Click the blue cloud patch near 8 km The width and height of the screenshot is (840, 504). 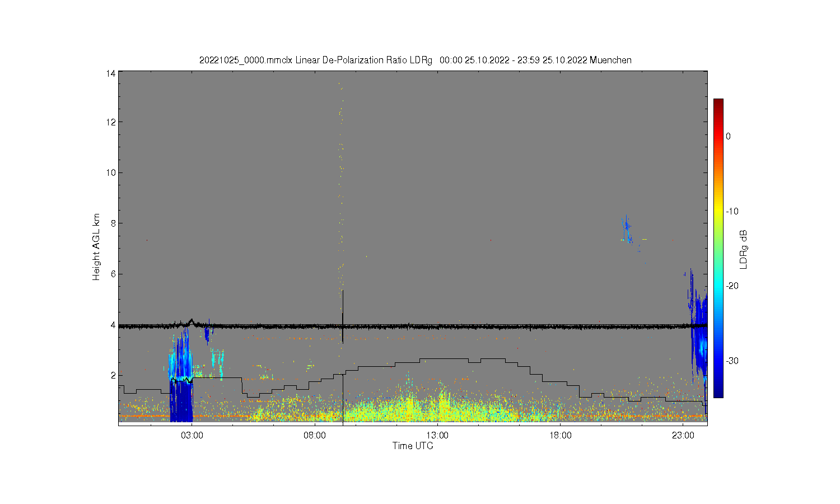[626, 228]
